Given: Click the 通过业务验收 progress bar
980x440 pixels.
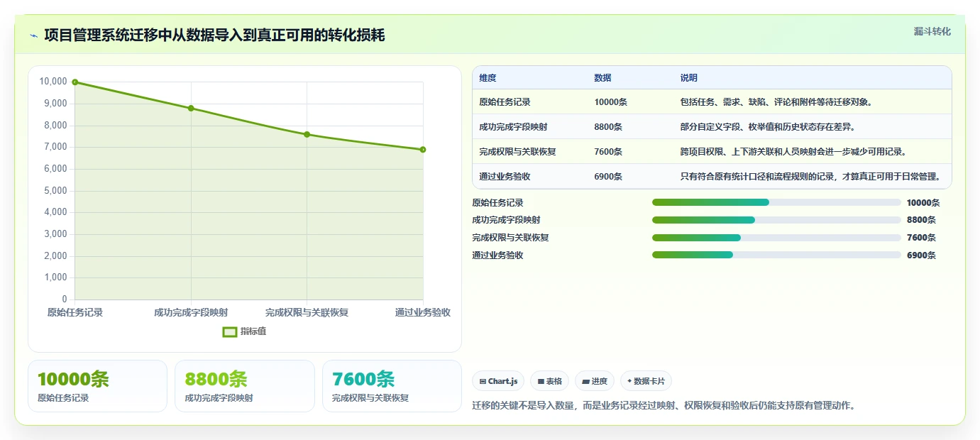Looking at the screenshot, I should click(x=776, y=255).
